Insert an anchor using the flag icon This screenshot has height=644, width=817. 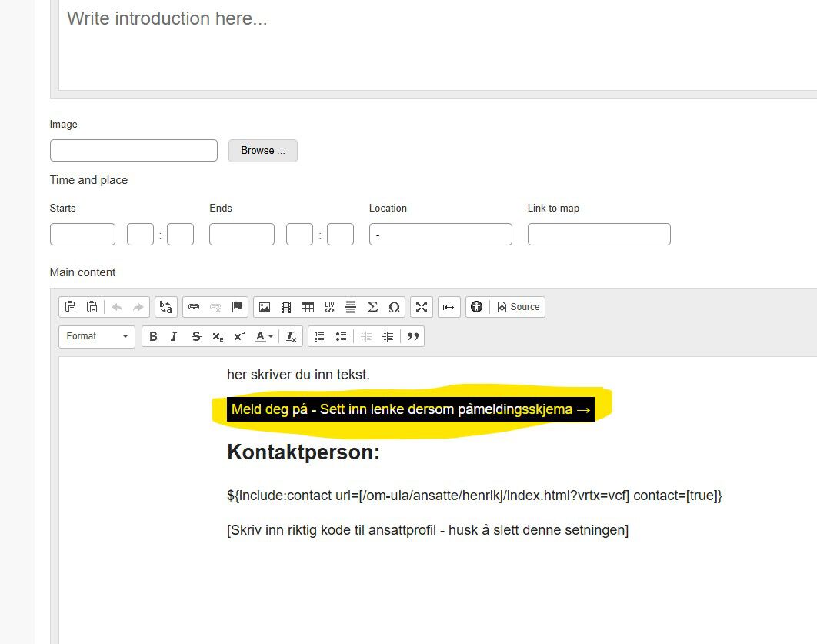click(x=237, y=307)
